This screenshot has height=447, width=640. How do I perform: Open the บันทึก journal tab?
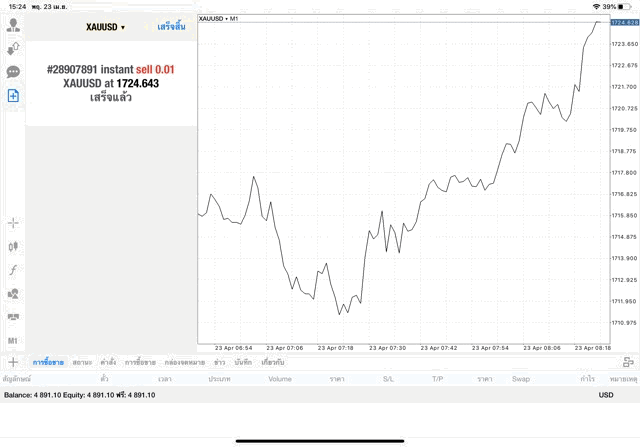[x=243, y=362]
